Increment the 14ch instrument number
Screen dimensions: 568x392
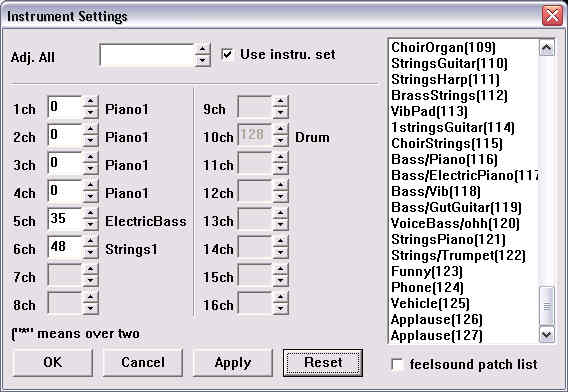tap(280, 241)
